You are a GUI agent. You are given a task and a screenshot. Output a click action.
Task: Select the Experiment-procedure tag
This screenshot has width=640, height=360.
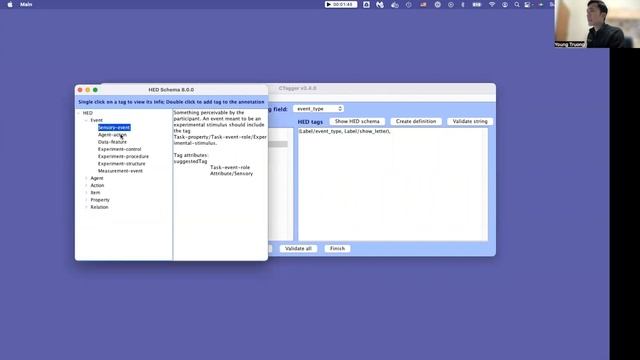click(x=123, y=156)
